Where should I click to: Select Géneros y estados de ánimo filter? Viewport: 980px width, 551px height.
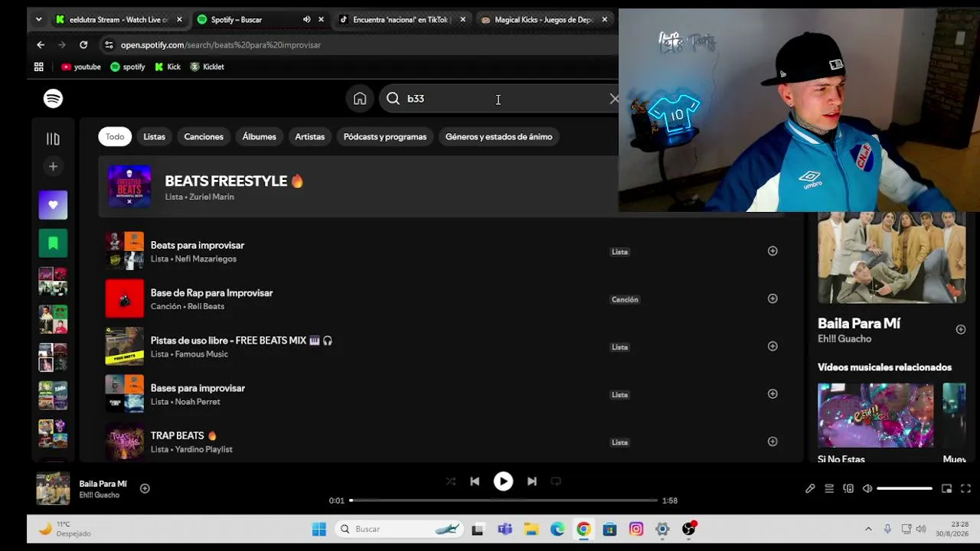(498, 137)
